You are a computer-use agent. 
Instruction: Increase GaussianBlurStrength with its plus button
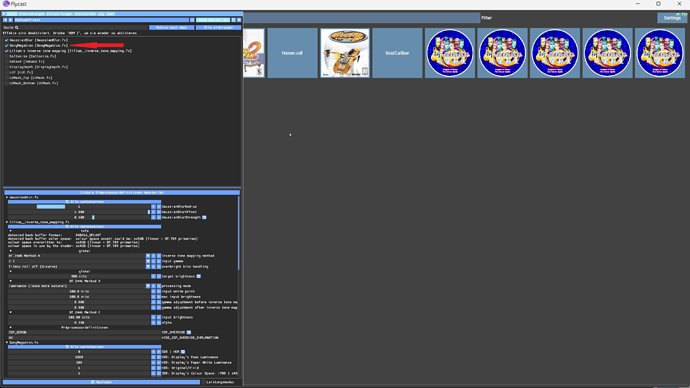[159, 217]
